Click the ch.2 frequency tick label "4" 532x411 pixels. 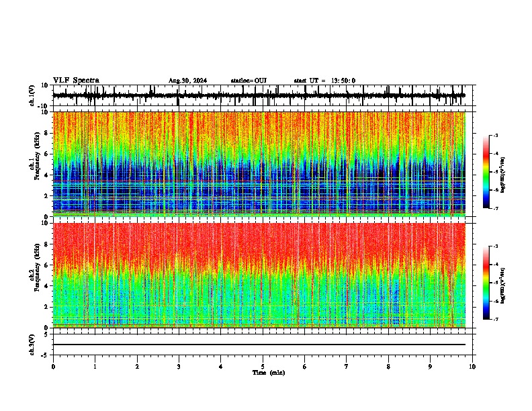tap(46, 286)
